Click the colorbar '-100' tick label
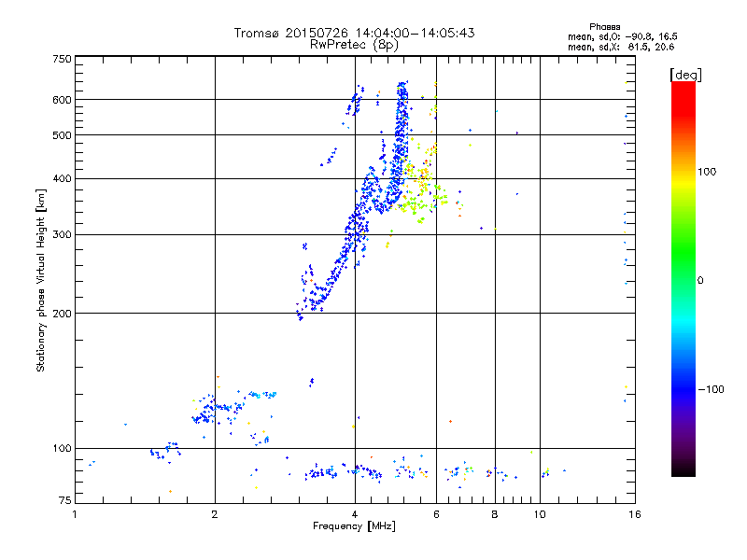This screenshot has height=560, width=747. [711, 389]
